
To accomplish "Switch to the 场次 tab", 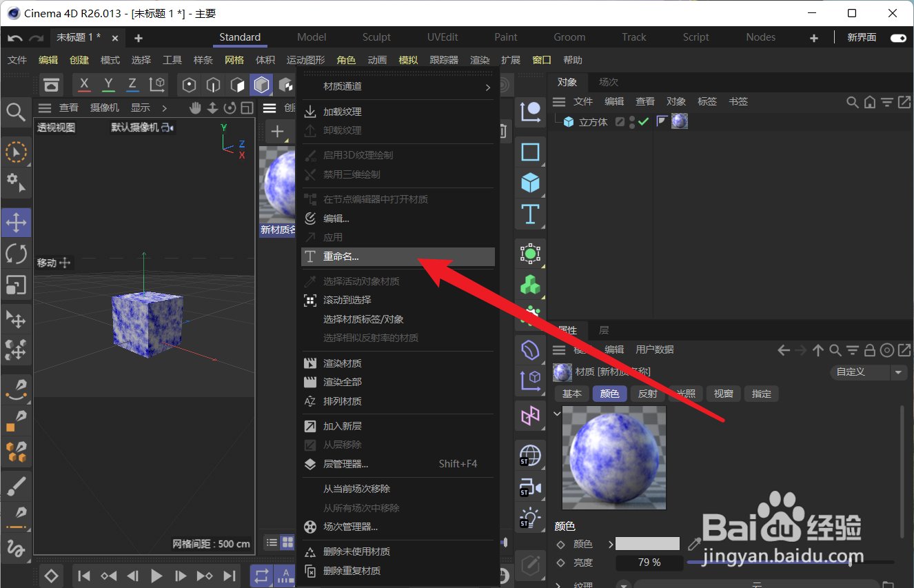I will point(607,81).
